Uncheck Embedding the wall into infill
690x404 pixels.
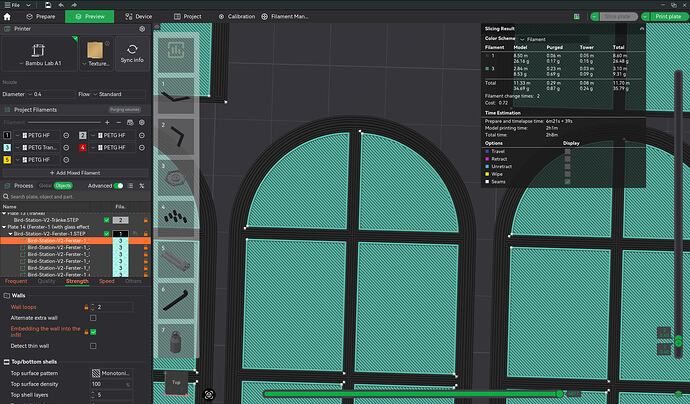[x=93, y=332]
